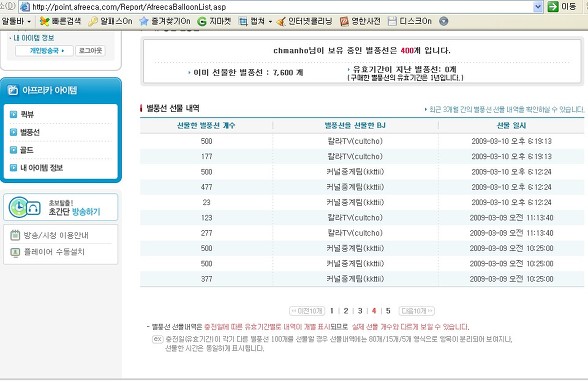The image size is (588, 382).
Task: Click the URL address field
Action: point(281,6)
